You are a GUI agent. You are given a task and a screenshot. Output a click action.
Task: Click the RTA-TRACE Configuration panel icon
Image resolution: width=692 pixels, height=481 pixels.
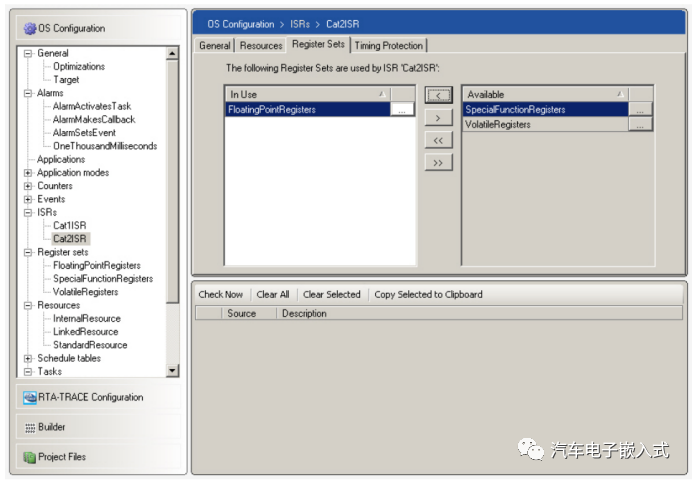[31, 397]
